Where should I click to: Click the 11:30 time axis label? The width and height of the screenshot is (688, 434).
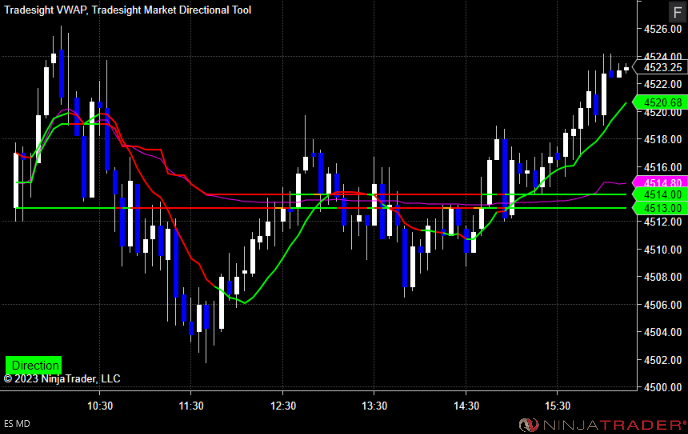tap(191, 406)
